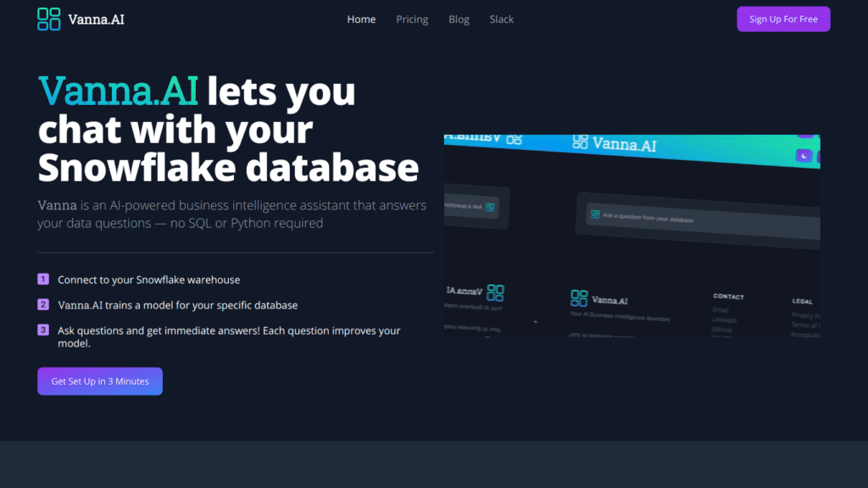
Task: Click the Vanna.AI logo in preview's gradient banner
Action: coord(615,144)
